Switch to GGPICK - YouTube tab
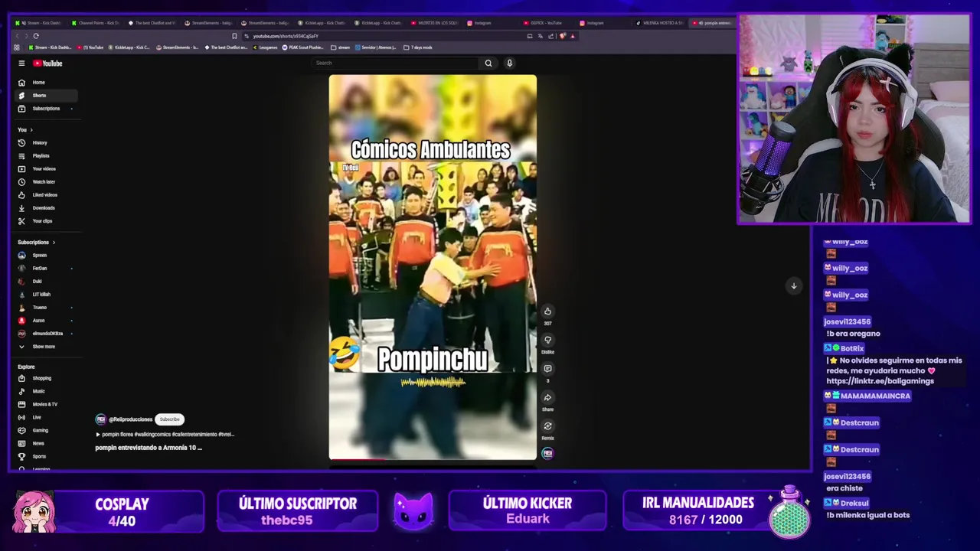 tap(545, 23)
